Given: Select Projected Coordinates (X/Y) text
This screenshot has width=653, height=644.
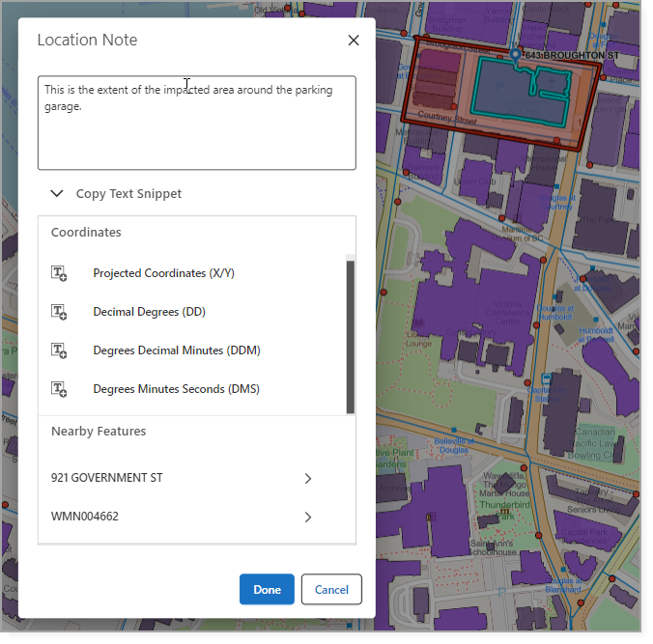Looking at the screenshot, I should pos(163,273).
